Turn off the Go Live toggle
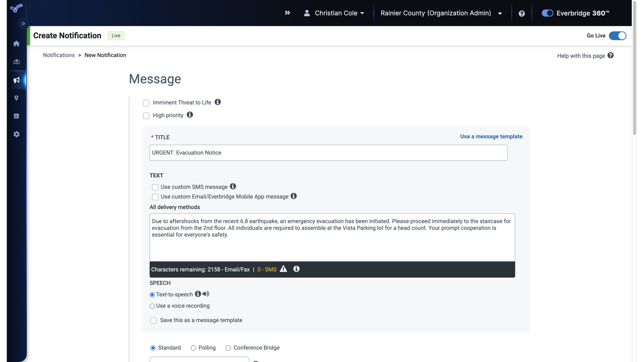 click(x=617, y=36)
